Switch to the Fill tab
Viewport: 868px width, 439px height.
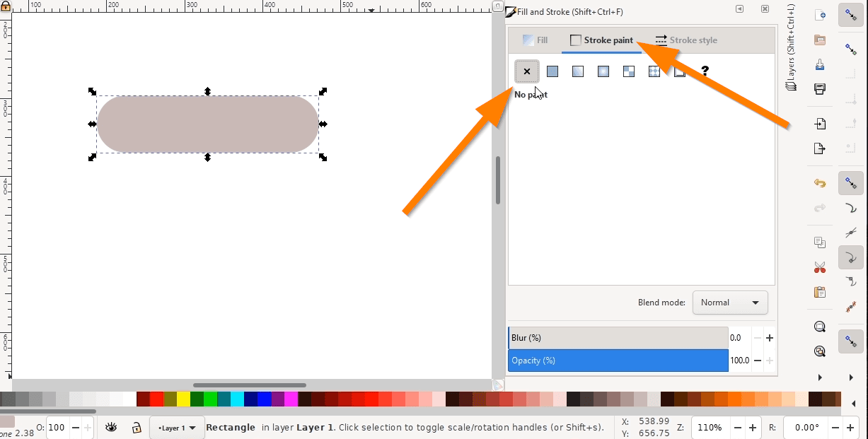tap(536, 40)
